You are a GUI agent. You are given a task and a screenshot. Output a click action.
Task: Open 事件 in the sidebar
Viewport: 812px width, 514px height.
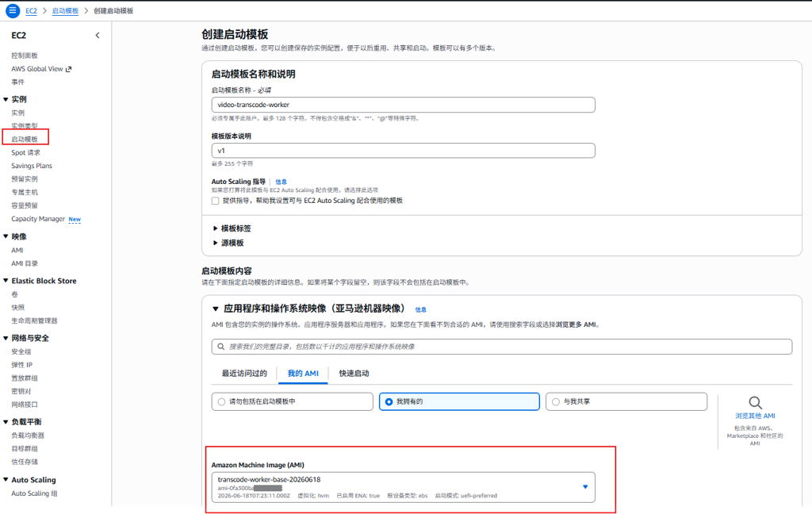[18, 82]
